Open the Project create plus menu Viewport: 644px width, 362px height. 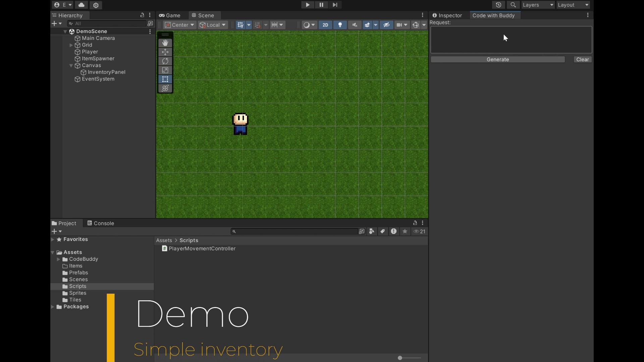pyautogui.click(x=56, y=231)
